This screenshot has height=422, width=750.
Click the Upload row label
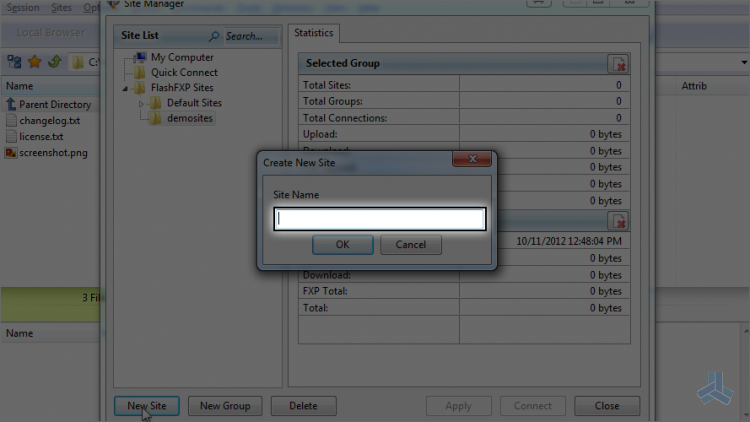(x=320, y=134)
